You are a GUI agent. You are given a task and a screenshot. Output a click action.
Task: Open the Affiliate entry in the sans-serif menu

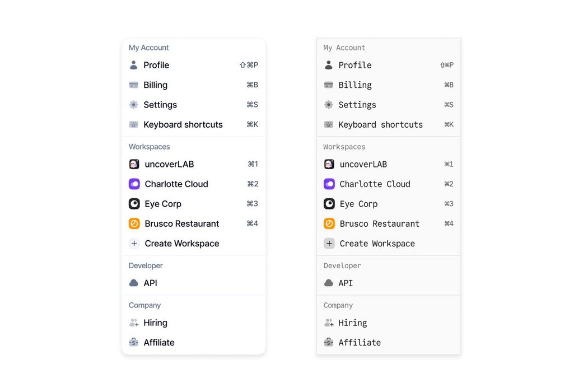158,343
